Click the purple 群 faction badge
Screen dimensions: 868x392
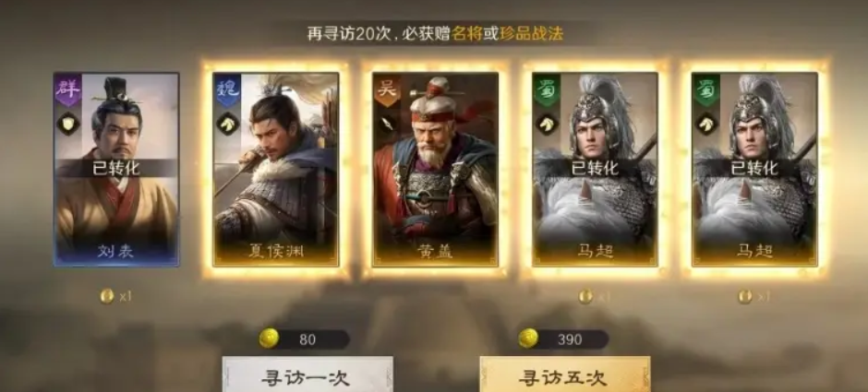tap(68, 89)
